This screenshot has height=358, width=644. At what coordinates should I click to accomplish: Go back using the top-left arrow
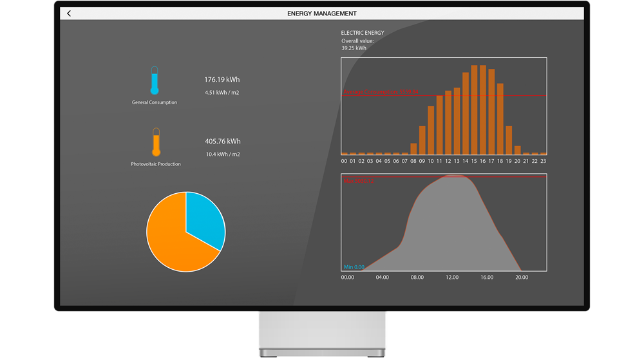tap(69, 14)
